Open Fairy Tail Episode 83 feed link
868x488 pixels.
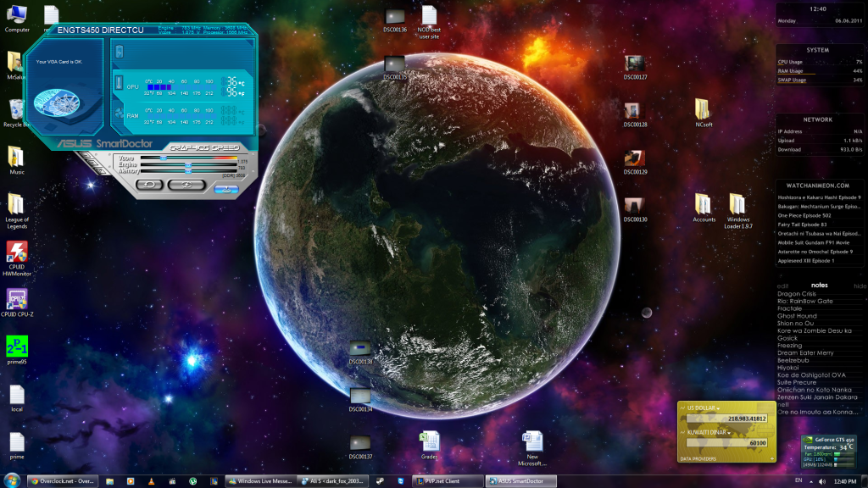click(x=802, y=225)
